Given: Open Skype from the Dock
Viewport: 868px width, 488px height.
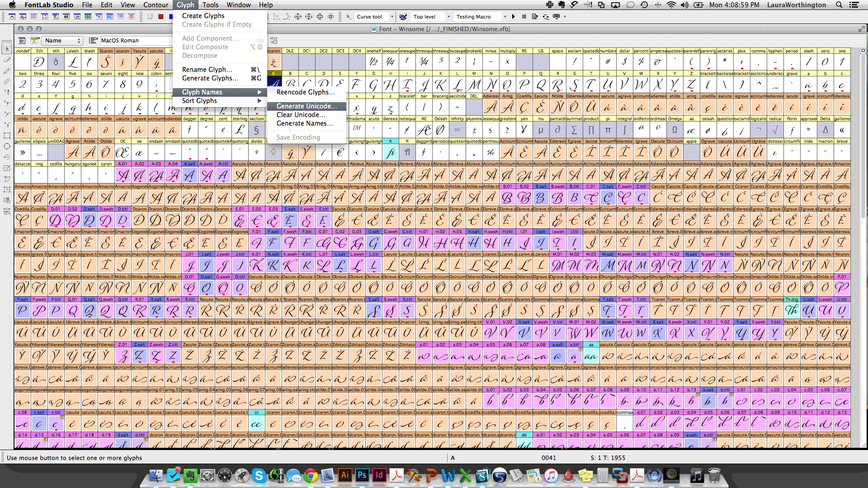Looking at the screenshot, I should [x=259, y=475].
